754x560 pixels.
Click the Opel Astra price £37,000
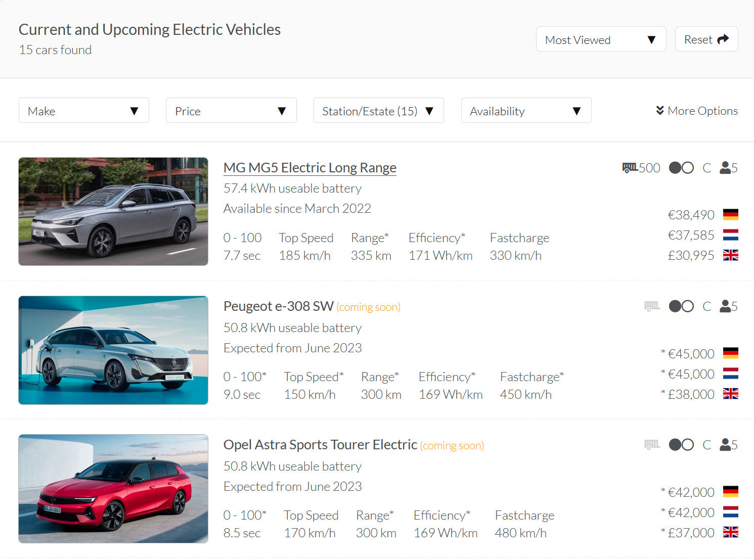pos(691,533)
